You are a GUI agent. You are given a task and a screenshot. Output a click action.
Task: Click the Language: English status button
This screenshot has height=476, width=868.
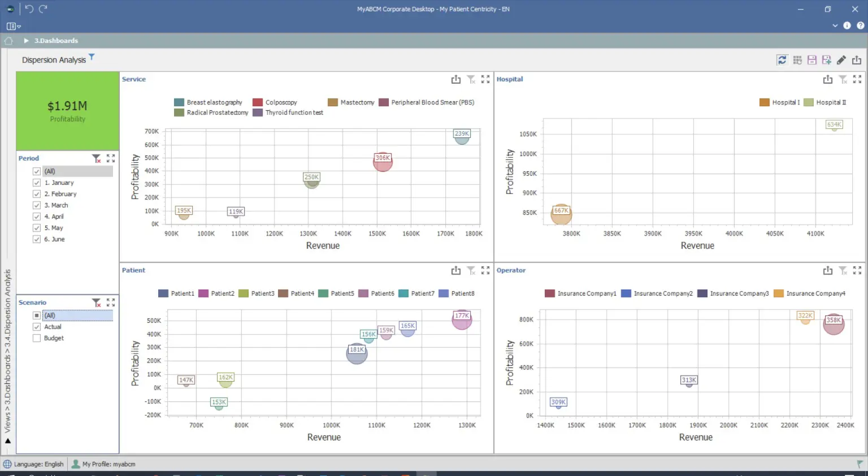[34, 464]
